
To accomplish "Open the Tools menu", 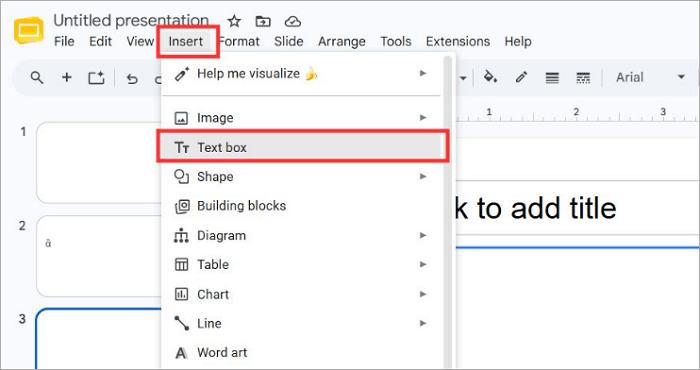I will [396, 42].
